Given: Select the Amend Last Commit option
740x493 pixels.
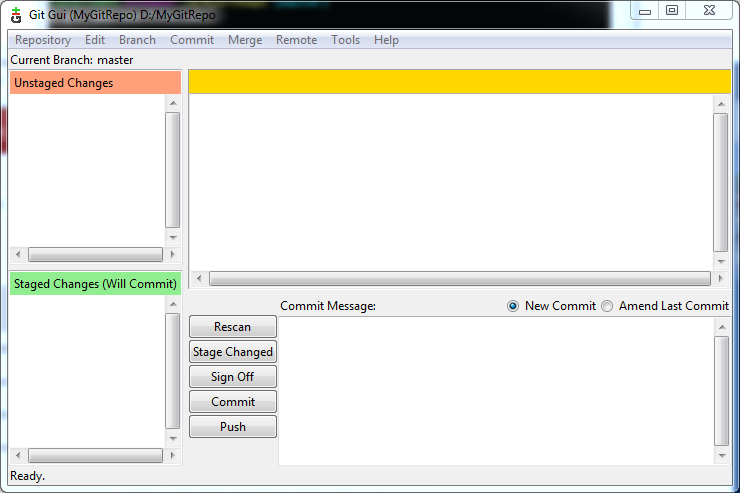Looking at the screenshot, I should (607, 306).
